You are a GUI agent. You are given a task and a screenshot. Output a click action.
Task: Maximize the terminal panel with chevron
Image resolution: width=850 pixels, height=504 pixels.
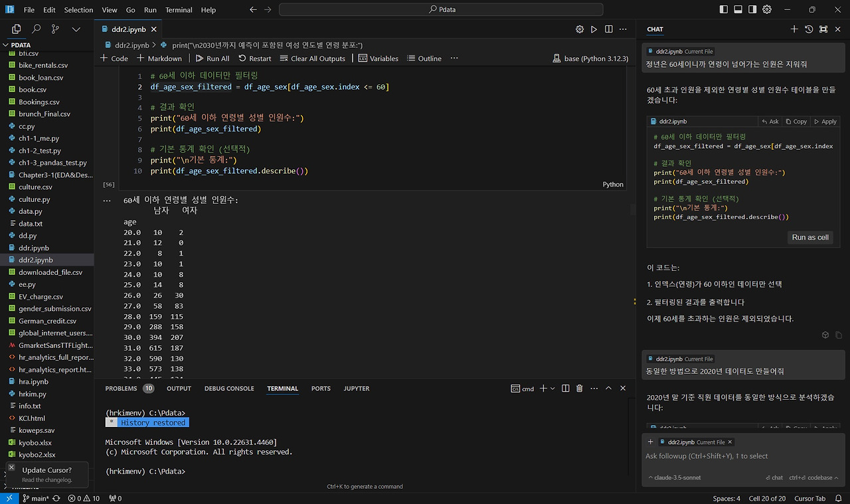pyautogui.click(x=608, y=388)
